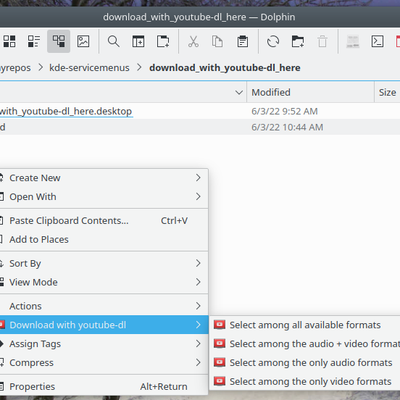Open the Compress submenu
400x400 pixels.
[x=104, y=362]
